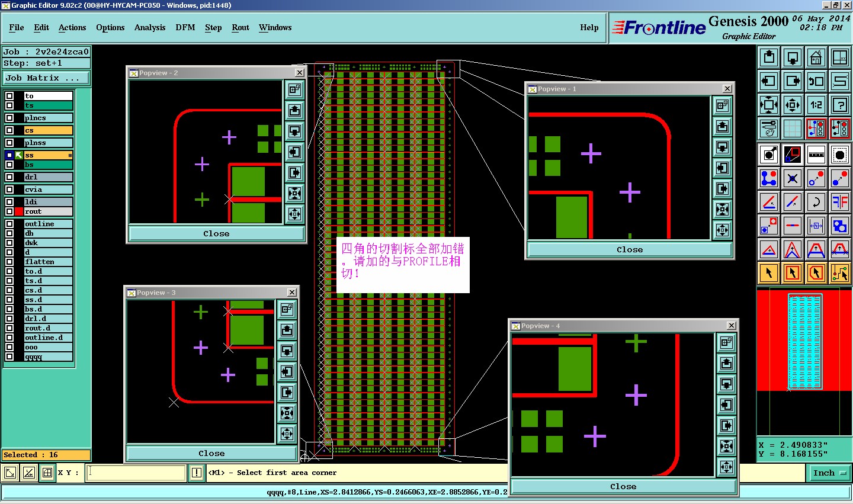This screenshot has width=853, height=504.
Task: Select the layer name qqqq
Action: [48, 357]
